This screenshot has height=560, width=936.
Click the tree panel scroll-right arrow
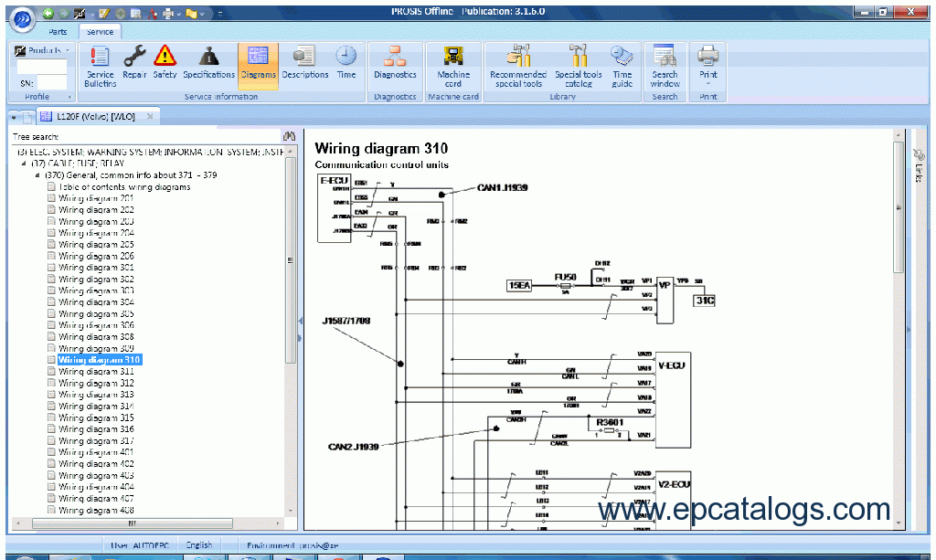pyautogui.click(x=278, y=523)
